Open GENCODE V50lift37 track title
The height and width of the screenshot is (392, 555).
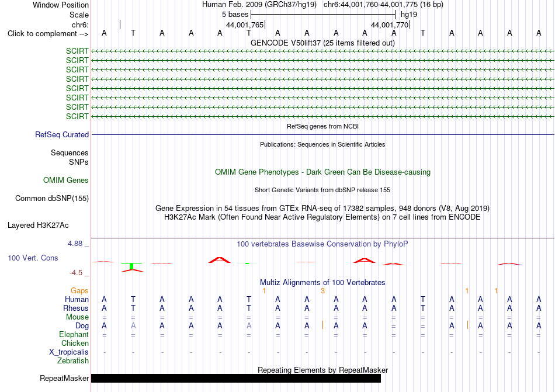pyautogui.click(x=322, y=43)
